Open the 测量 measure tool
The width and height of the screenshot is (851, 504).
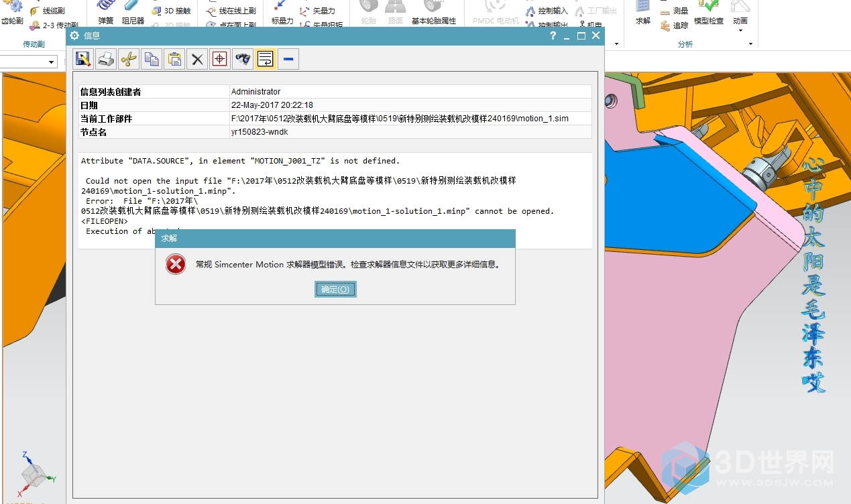click(675, 11)
